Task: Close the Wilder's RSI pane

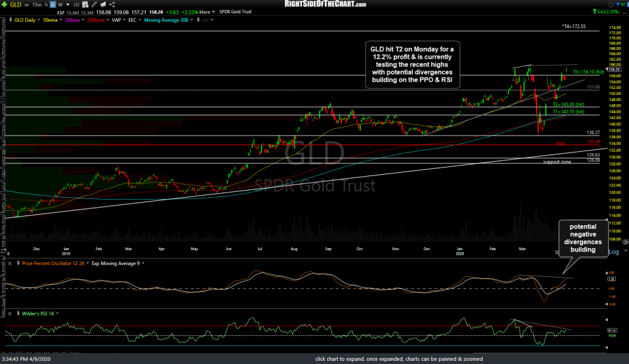Action: (x=10, y=314)
